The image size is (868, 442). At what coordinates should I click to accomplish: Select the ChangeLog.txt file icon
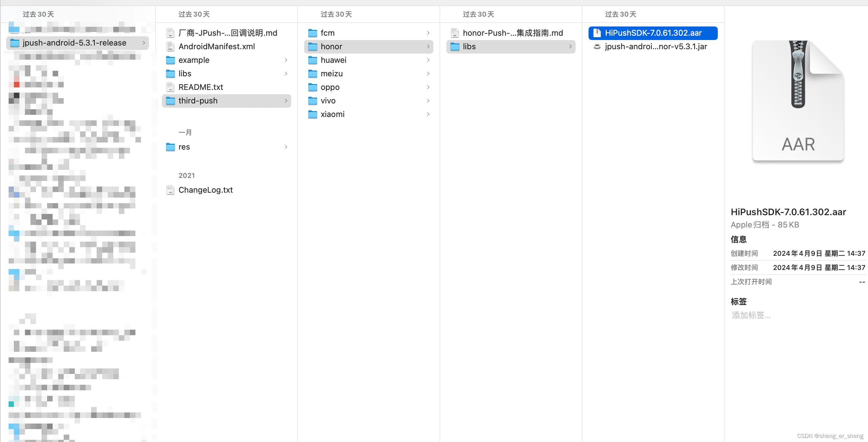click(171, 190)
